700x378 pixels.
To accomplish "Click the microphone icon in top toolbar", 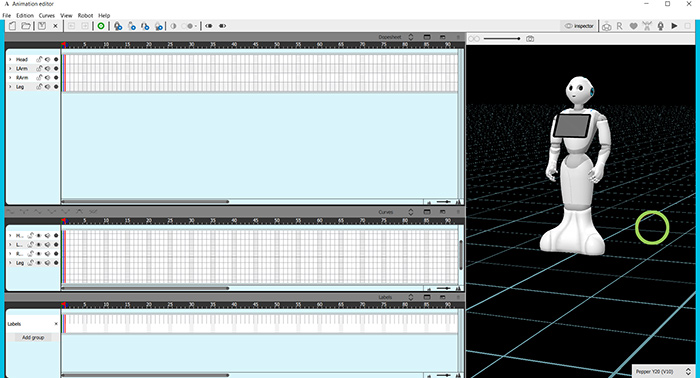I will point(661,26).
